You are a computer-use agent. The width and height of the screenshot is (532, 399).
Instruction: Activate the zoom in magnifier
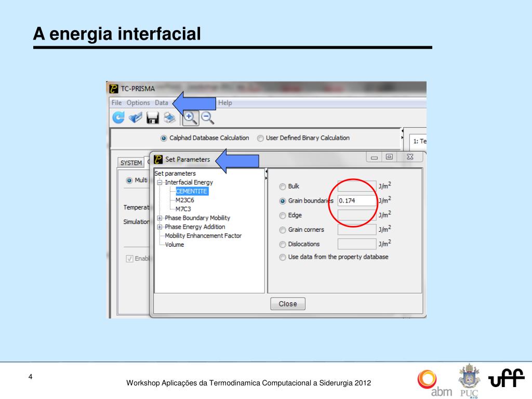tap(190, 118)
